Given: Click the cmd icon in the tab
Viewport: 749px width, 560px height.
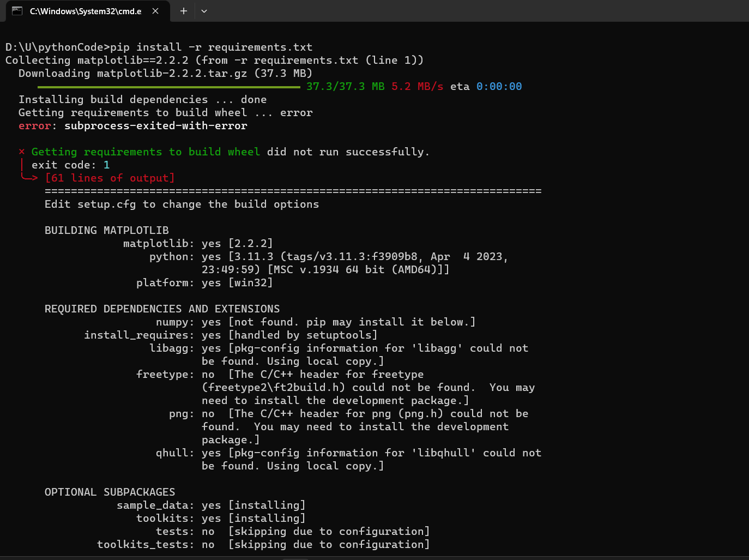Looking at the screenshot, I should 17,11.
